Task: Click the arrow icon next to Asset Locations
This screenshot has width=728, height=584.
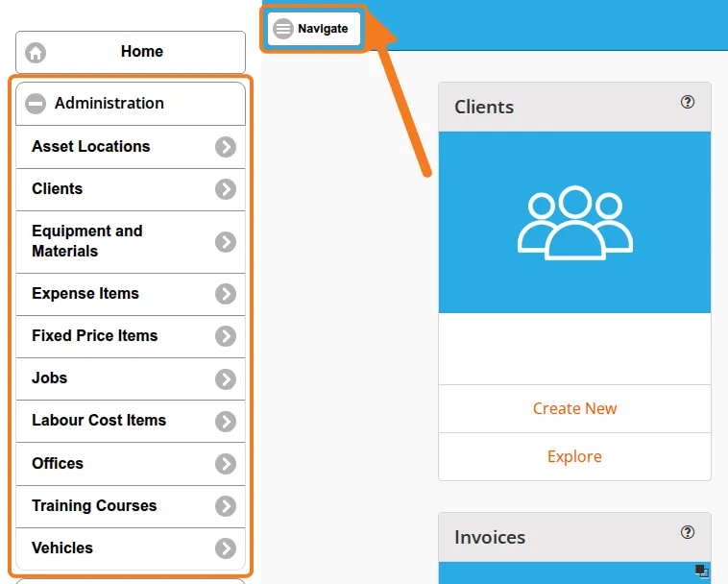Action: 226,147
